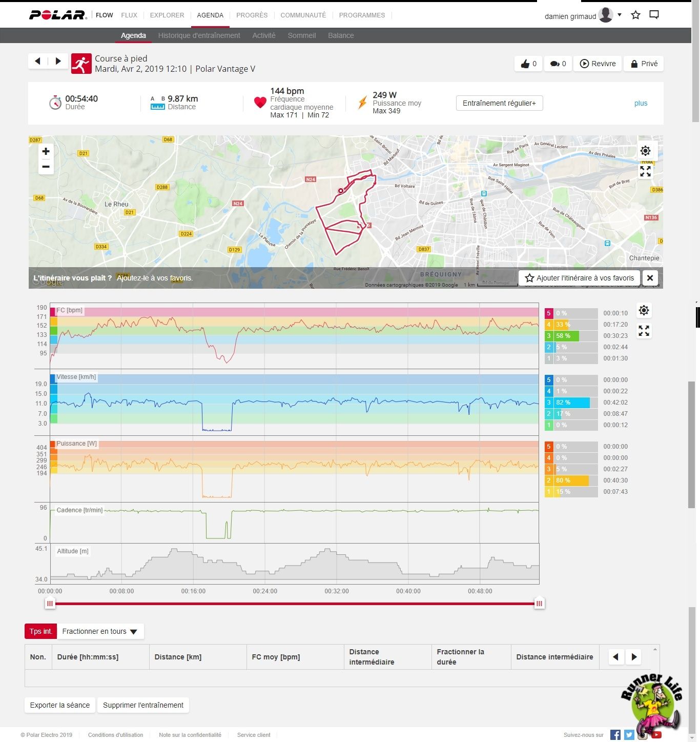This screenshot has height=742, width=700.
Task: Open Conditions d'utilisation link
Action: pos(115,735)
